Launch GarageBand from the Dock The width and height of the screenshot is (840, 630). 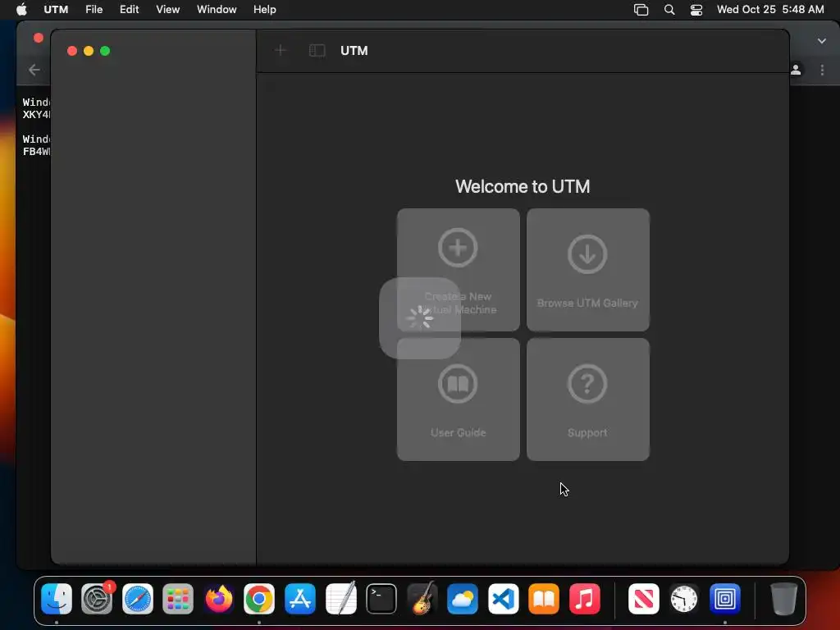pyautogui.click(x=422, y=598)
